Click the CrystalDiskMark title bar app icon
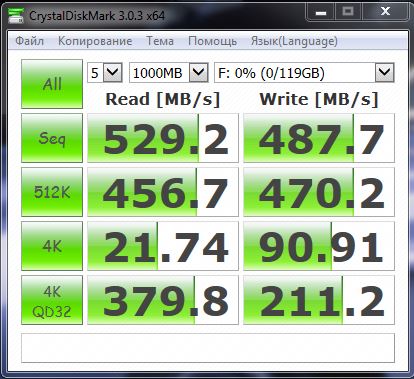Viewport: 414px width, 379px height. (x=16, y=15)
